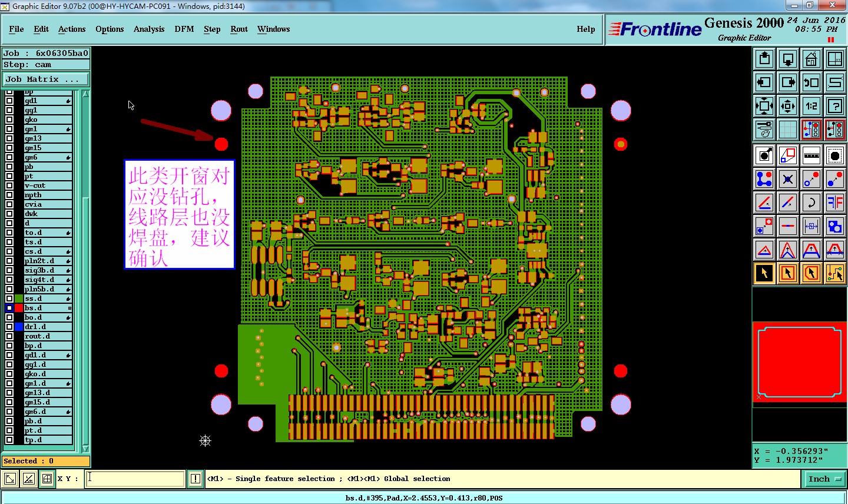848x504 pixels.
Task: Click the question mark help icon
Action: (835, 106)
